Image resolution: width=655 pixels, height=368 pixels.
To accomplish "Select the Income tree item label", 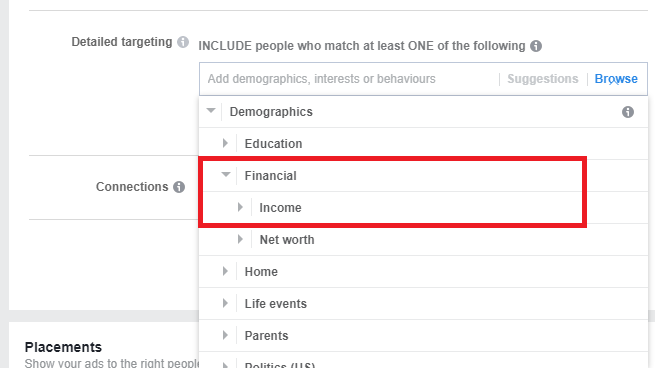I will [x=280, y=208].
